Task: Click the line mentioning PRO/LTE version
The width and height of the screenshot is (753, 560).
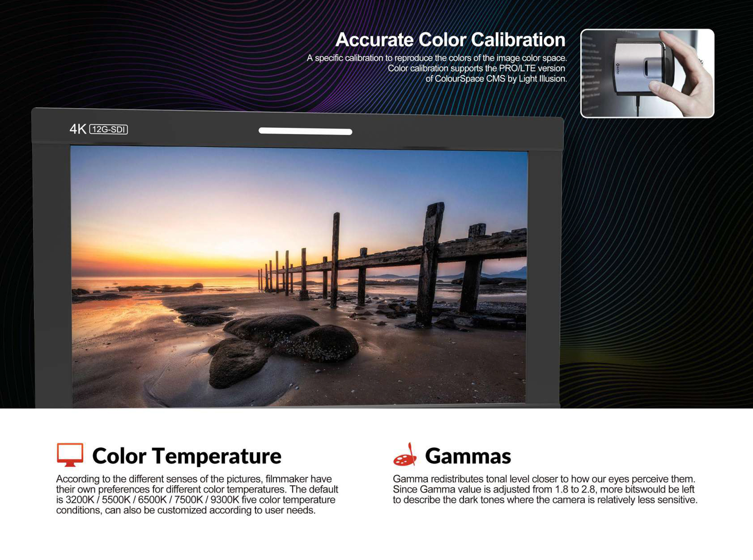Action: [476, 68]
